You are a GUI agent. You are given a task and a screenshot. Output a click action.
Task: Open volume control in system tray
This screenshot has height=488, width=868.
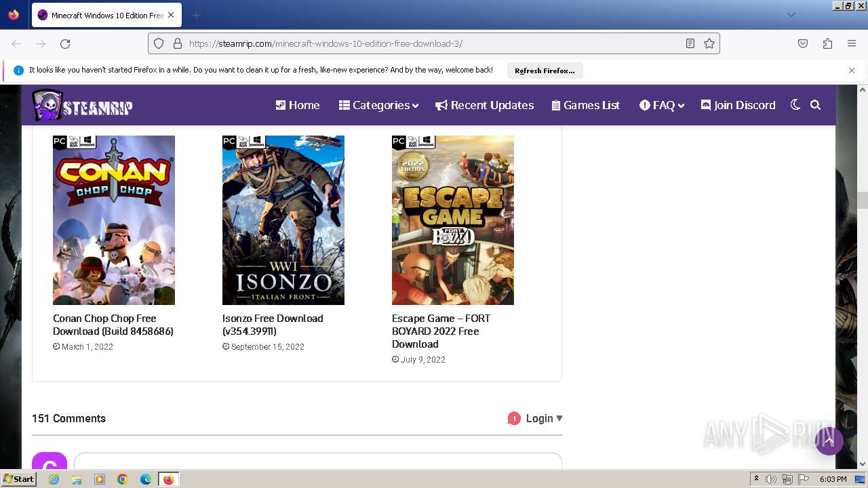(x=771, y=479)
